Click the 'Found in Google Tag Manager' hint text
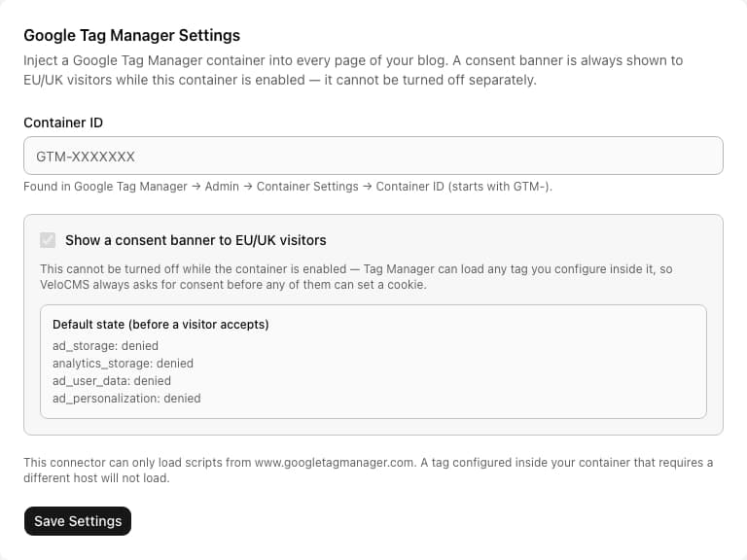This screenshot has width=747, height=560. (288, 187)
